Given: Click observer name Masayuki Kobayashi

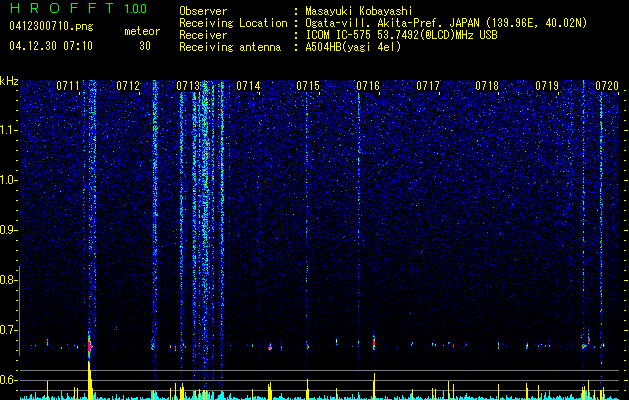Looking at the screenshot, I should click(359, 11).
